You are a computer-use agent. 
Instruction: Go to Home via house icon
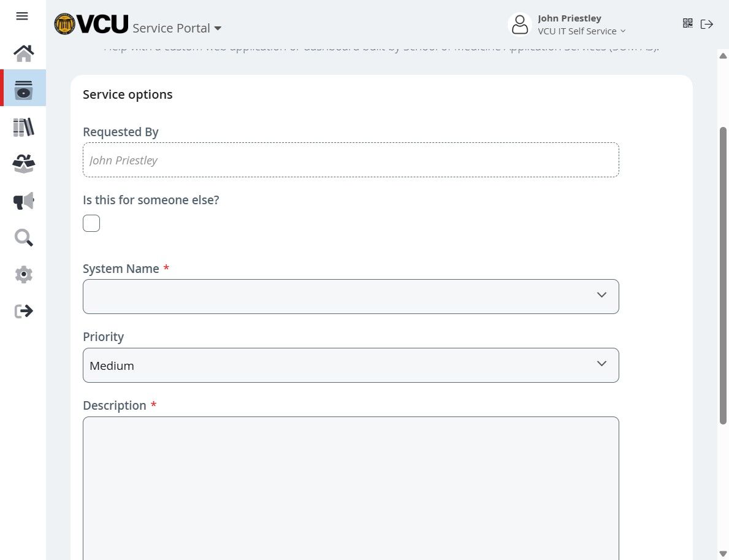pos(23,53)
